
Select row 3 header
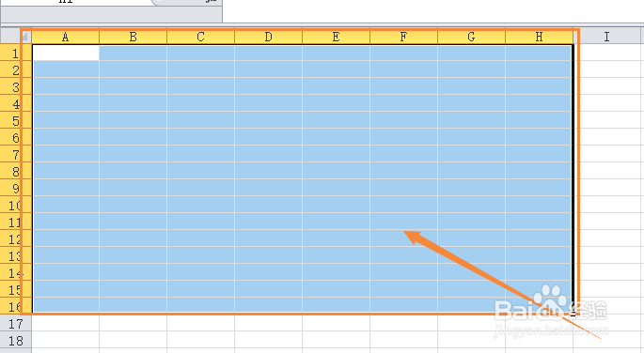coord(16,87)
